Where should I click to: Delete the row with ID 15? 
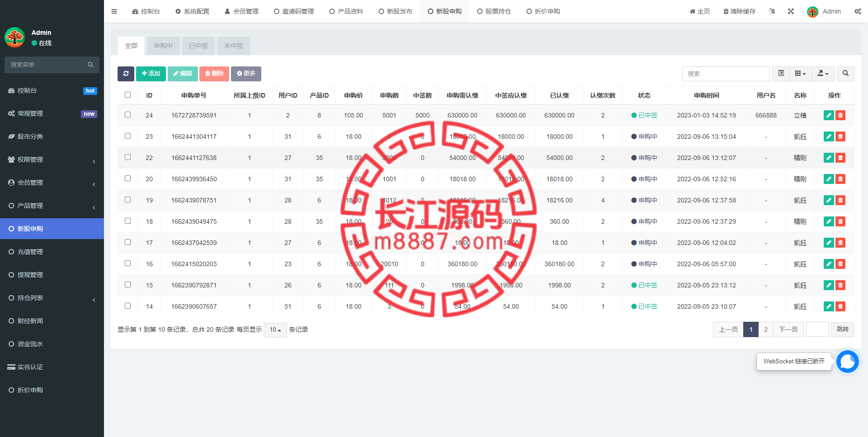tap(840, 285)
